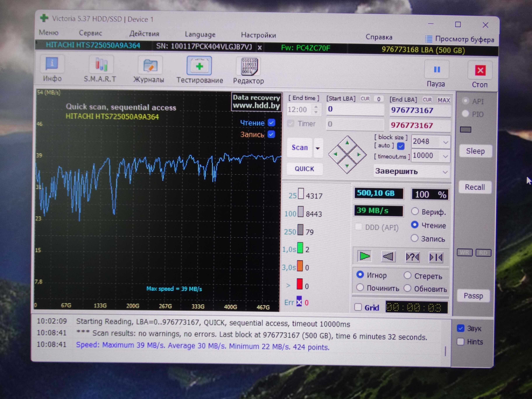This screenshot has height=399, width=532.
Task: Click the Scan button
Action: point(300,147)
